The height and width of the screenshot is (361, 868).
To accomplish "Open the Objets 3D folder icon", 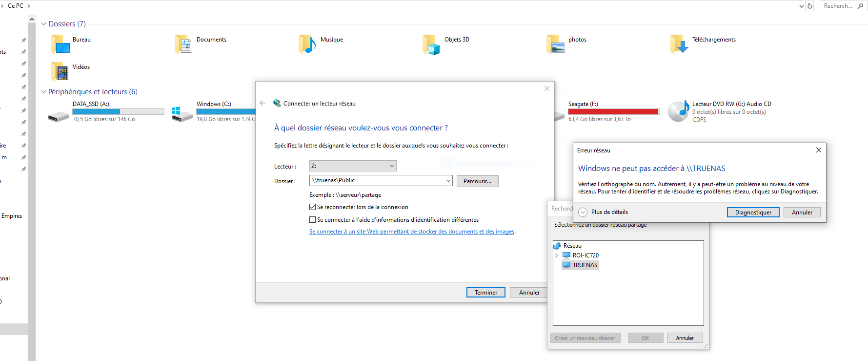I will [431, 44].
